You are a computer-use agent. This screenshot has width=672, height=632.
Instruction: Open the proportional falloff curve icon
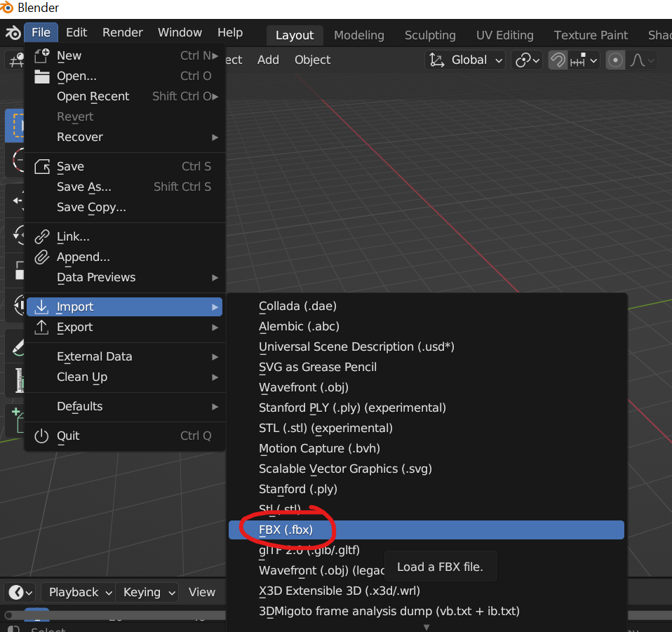point(642,60)
